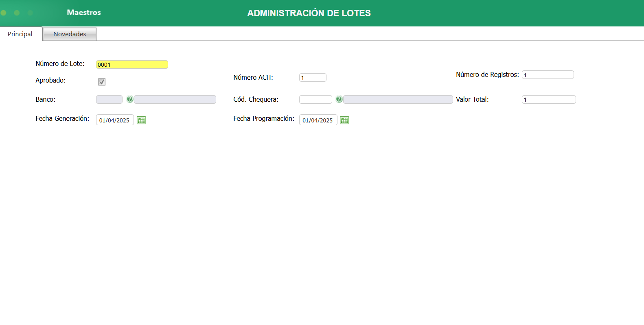Open the Fecha Generación calendar picker
Screen dimensions: 644x325
click(141, 120)
